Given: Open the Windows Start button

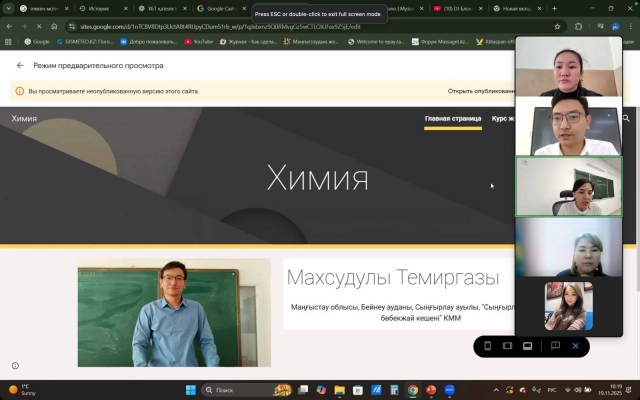Looking at the screenshot, I should point(189,390).
